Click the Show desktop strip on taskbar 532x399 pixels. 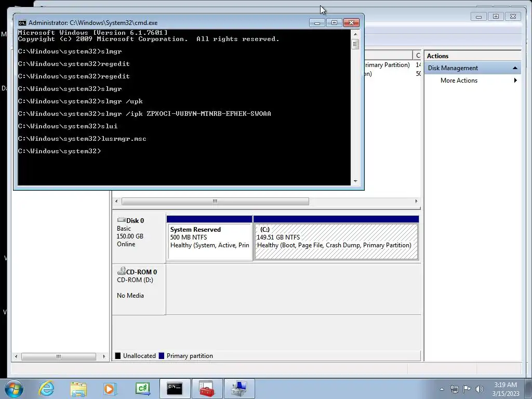click(529, 389)
